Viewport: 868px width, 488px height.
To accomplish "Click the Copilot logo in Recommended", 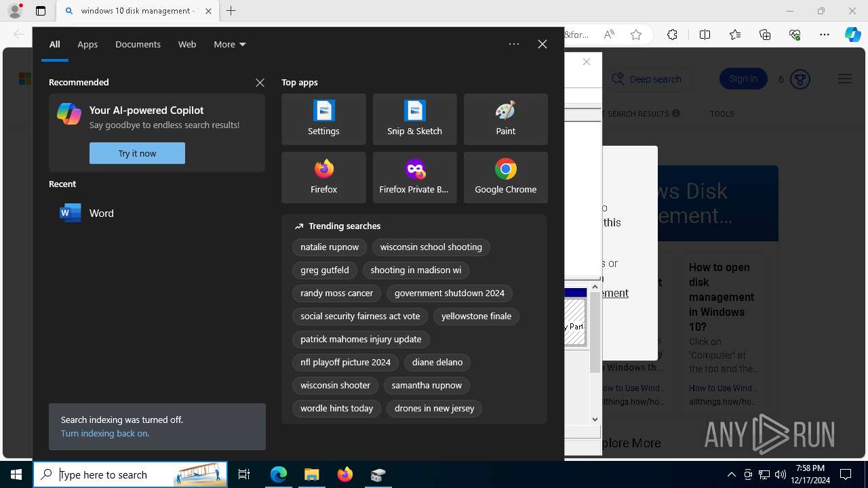I will click(69, 113).
